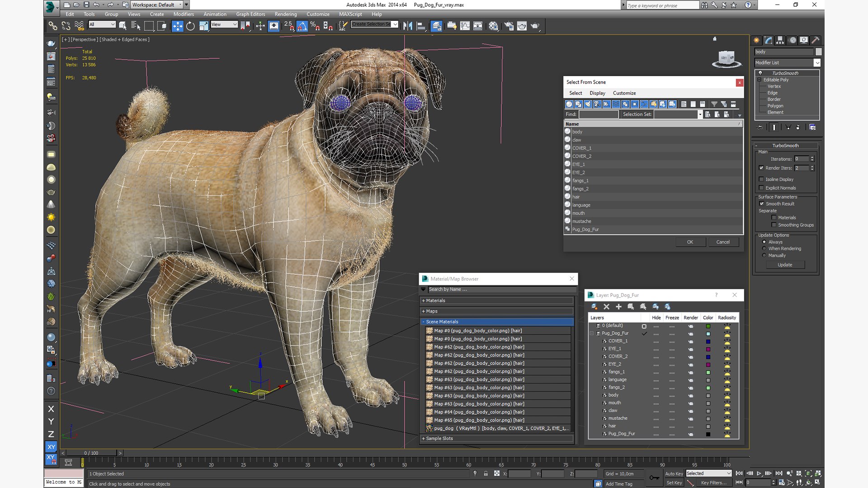Open the Curve Editor from toolbar
Viewport: 868px width, 488px height.
coord(465,26)
